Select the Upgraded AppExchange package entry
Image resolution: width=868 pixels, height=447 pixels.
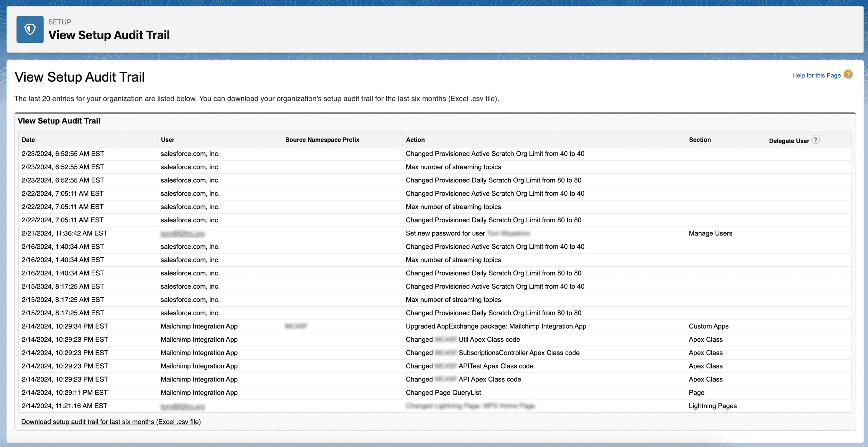496,326
